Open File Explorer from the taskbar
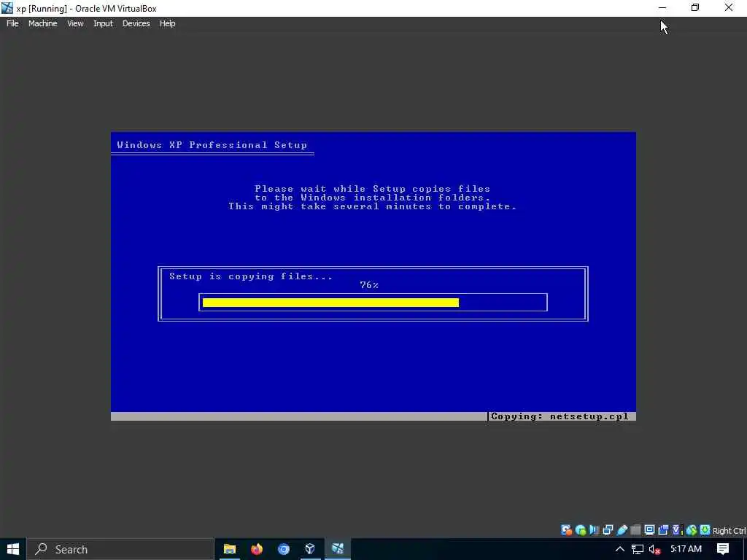The width and height of the screenshot is (747, 560). 230,549
